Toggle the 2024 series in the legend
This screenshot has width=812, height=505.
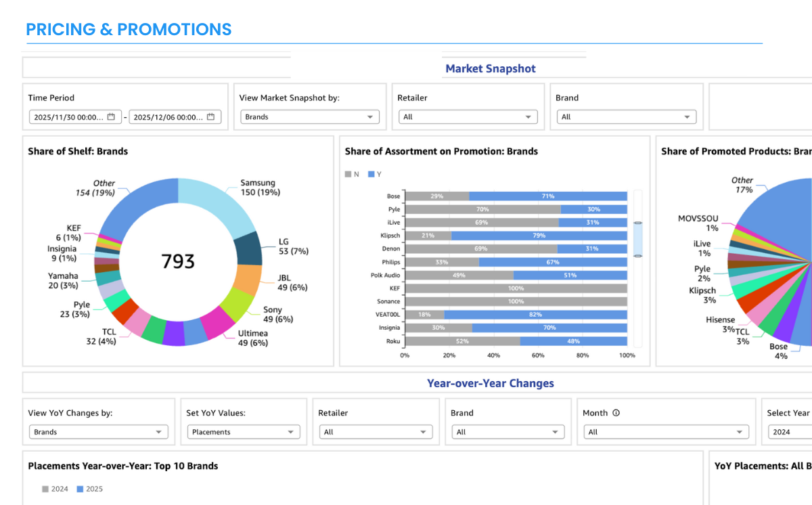[45, 489]
